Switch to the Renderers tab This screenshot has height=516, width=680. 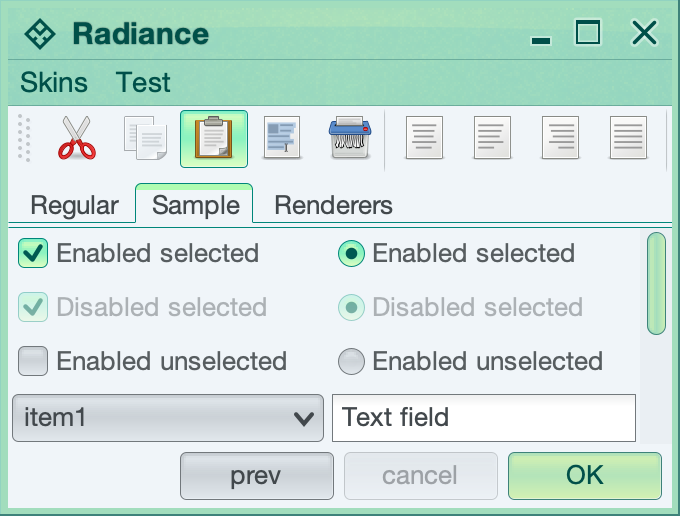coord(333,206)
